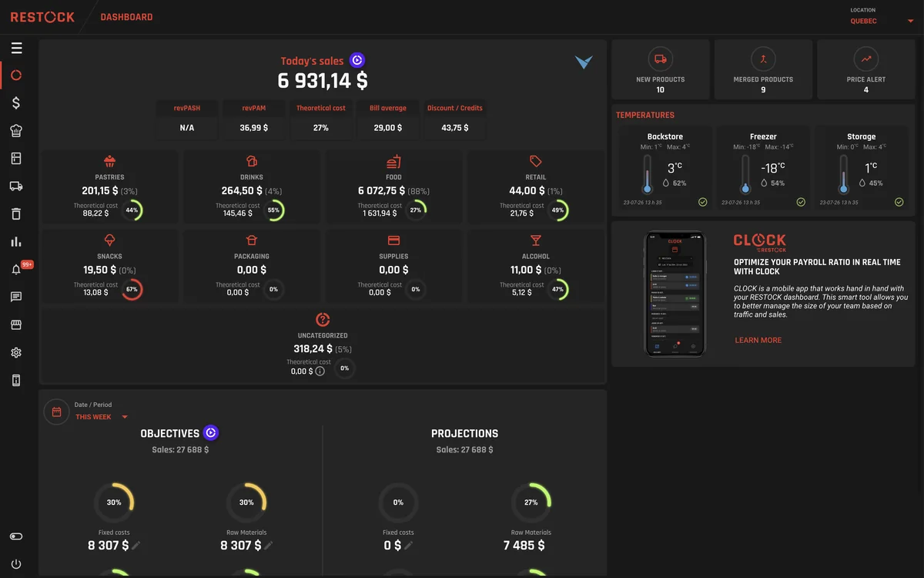Click the revPAM 36,99 $ tile

coord(253,119)
